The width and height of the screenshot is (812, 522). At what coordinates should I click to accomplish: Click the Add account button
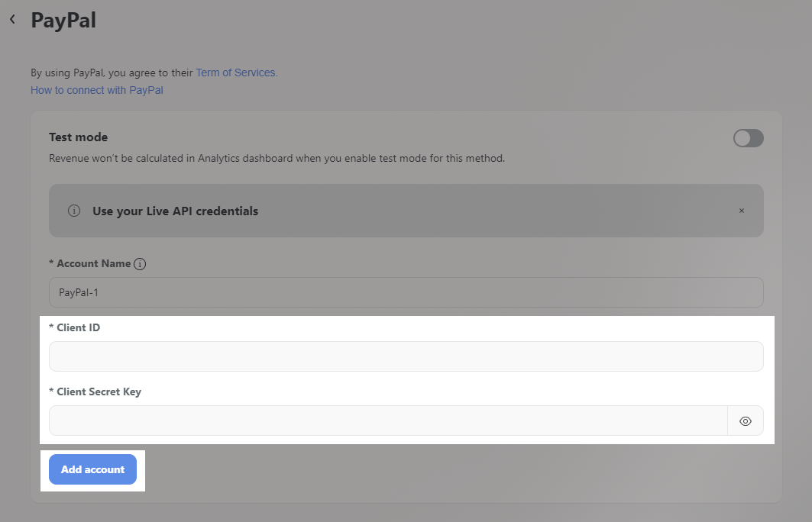[x=92, y=469]
